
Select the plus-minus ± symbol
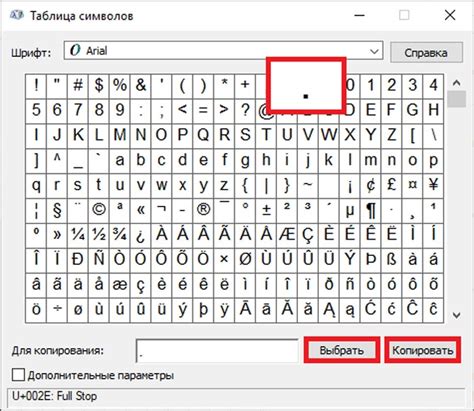coord(266,211)
